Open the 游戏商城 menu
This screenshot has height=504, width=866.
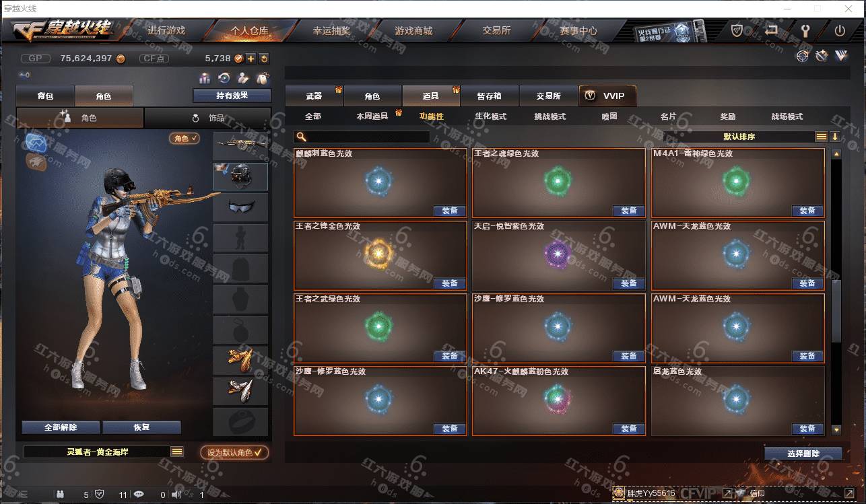click(x=413, y=30)
